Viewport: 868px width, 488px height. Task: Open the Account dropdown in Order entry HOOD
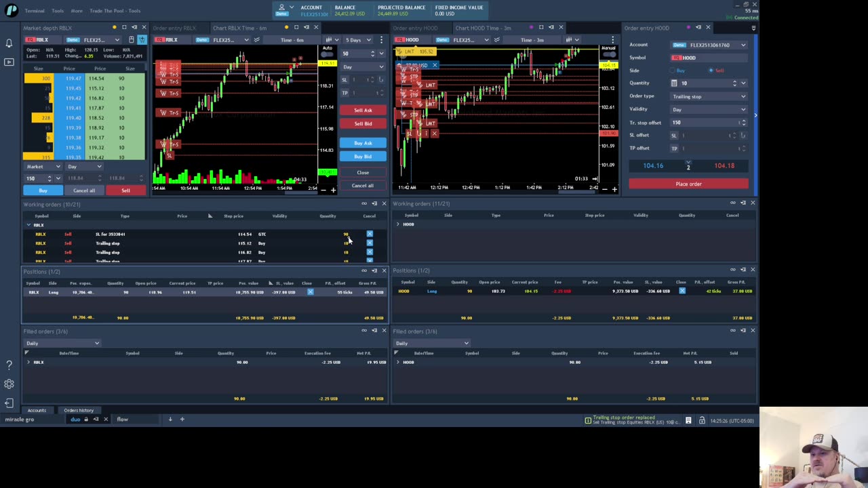tap(709, 45)
